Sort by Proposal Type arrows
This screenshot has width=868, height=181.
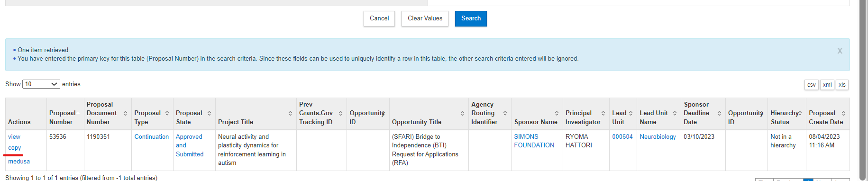click(167, 113)
